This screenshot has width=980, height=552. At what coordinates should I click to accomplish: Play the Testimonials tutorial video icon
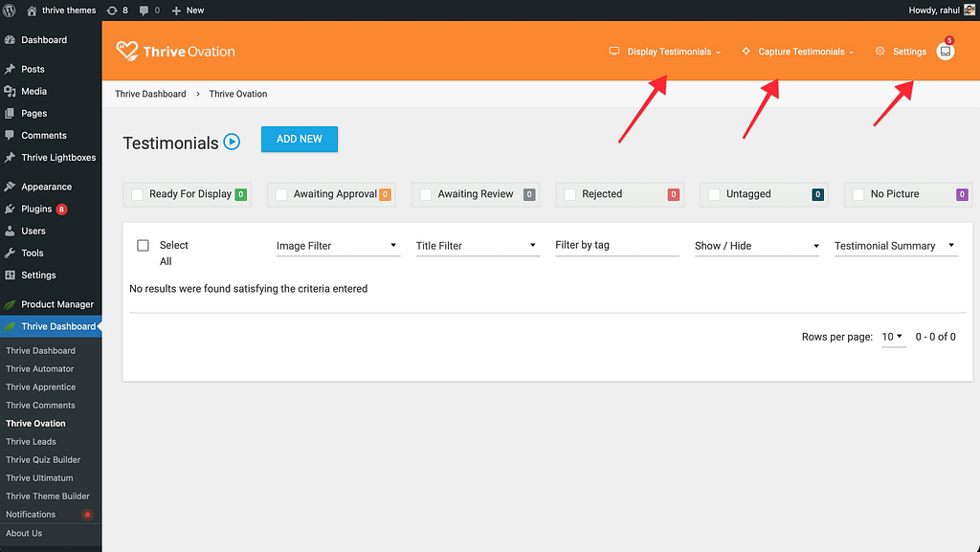click(x=232, y=142)
